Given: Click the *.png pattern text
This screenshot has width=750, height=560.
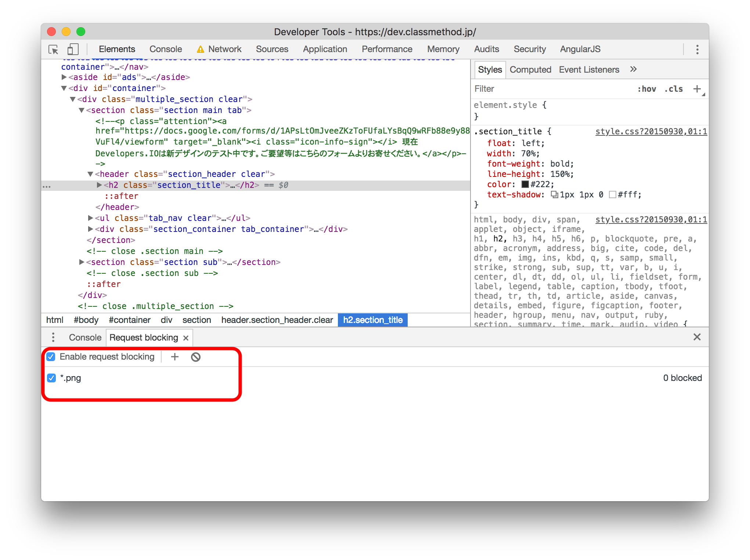Looking at the screenshot, I should point(71,378).
